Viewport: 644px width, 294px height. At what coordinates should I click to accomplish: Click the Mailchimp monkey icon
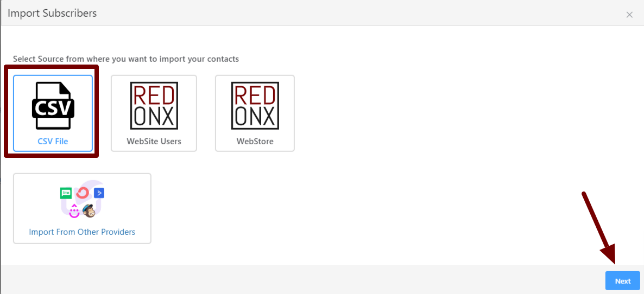click(89, 210)
